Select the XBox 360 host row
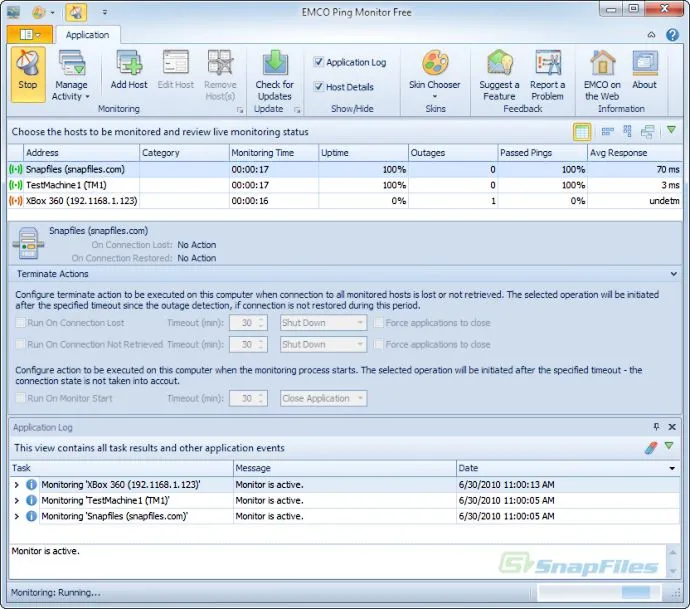The height and width of the screenshot is (609, 690). pyautogui.click(x=345, y=201)
